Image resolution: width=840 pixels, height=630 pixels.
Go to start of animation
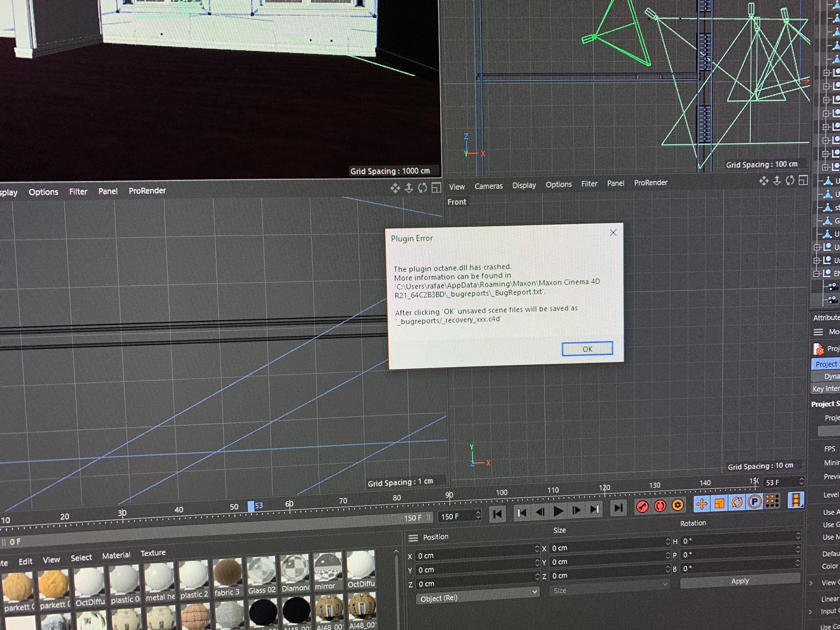coord(498,514)
